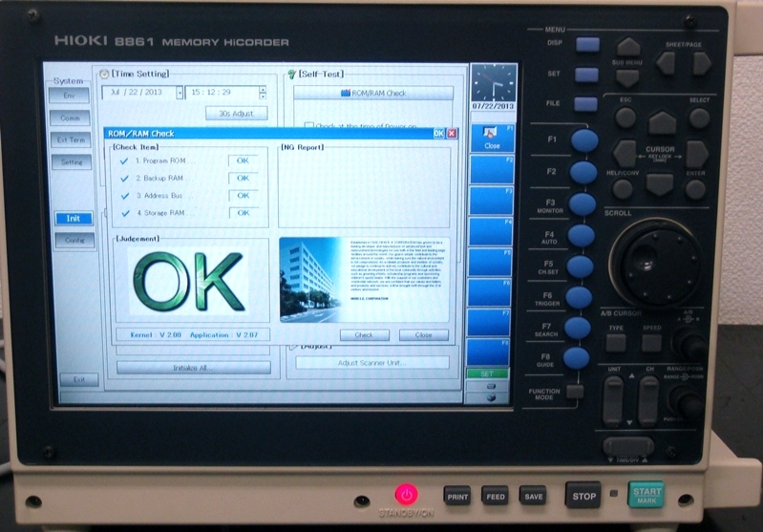Click the drive status icon below the green SET
Viewport: 763px width, 532px height.
491,386
